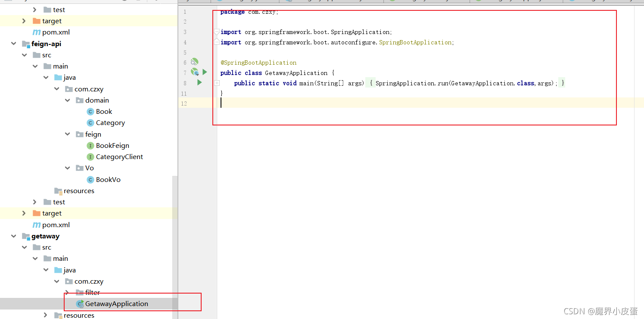Expand the folded main method on line 8

coord(217,83)
